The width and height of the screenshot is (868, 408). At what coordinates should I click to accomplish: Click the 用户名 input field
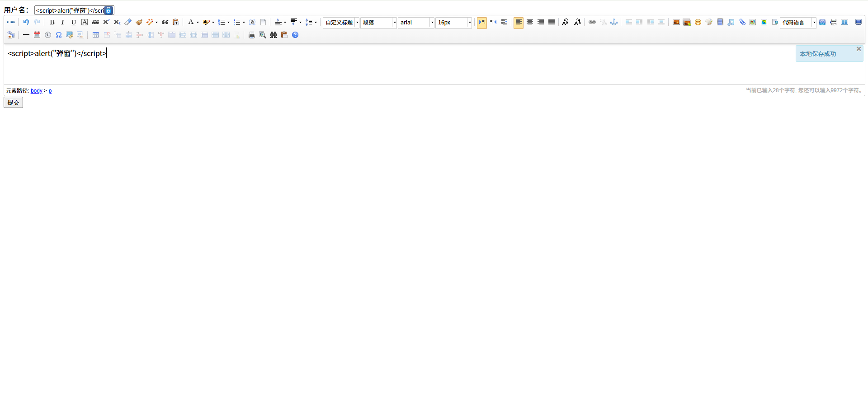point(75,10)
